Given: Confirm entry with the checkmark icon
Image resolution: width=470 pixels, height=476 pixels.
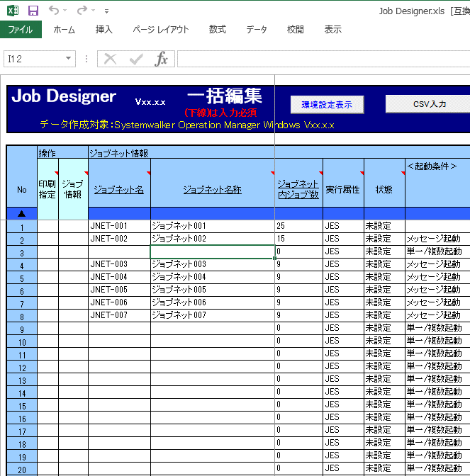Looking at the screenshot, I should [136, 59].
